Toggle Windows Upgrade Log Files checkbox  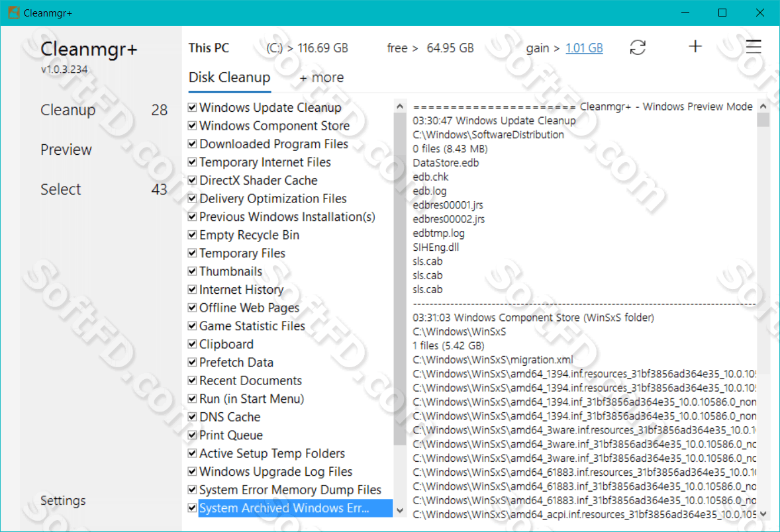193,471
